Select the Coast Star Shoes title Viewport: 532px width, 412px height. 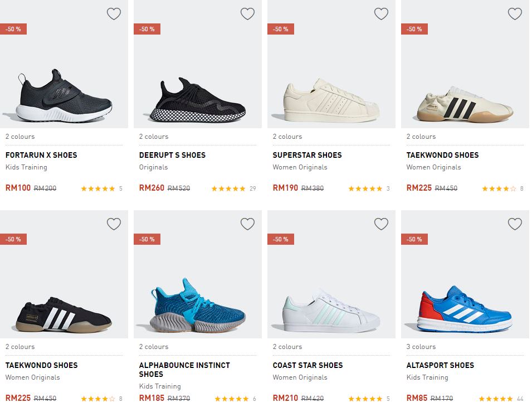(x=308, y=365)
